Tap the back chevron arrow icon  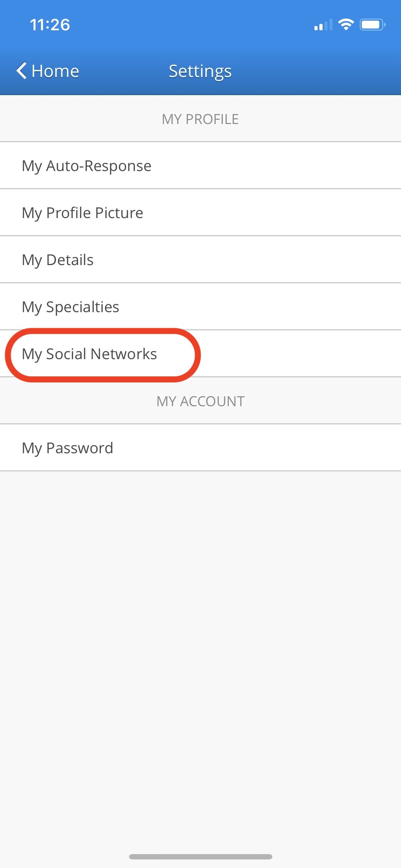tap(21, 71)
